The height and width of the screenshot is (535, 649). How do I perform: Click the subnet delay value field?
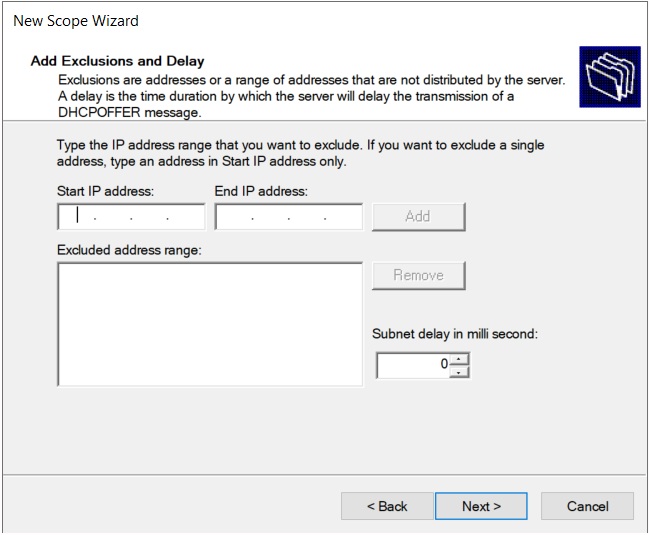[x=413, y=366]
